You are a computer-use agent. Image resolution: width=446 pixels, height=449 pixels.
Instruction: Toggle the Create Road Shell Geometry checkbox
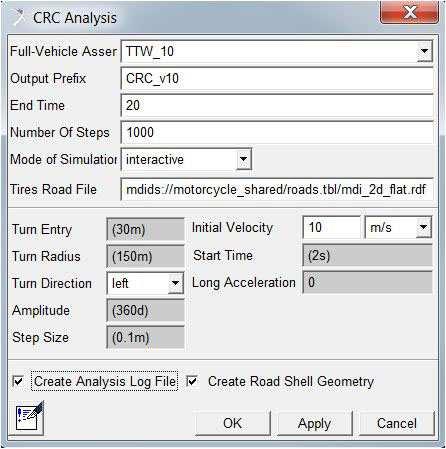pos(192,381)
